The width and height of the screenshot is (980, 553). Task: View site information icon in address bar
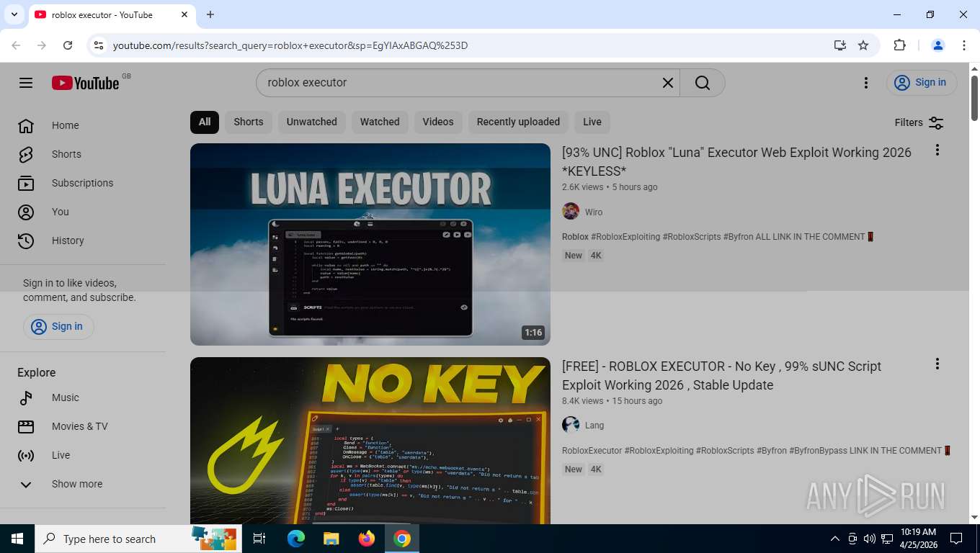(x=99, y=45)
